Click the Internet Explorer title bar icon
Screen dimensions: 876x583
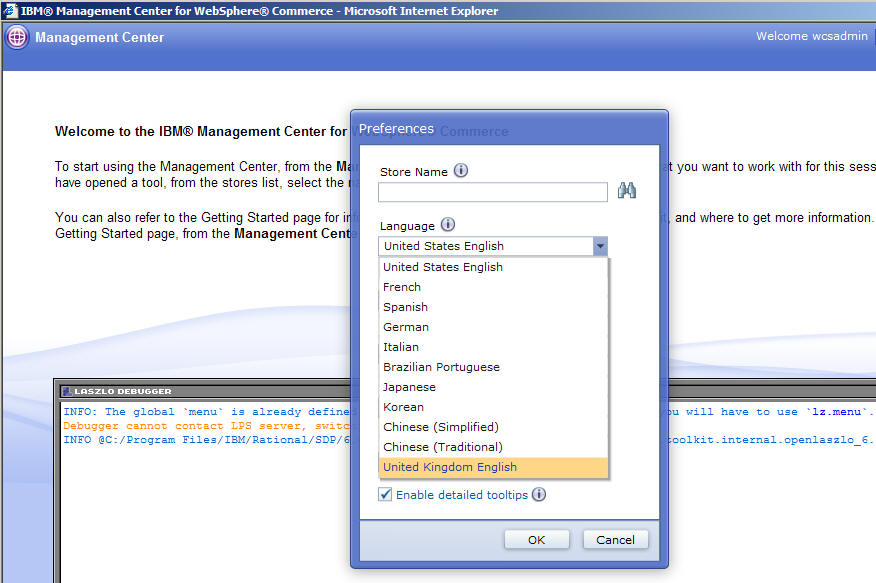(x=10, y=11)
